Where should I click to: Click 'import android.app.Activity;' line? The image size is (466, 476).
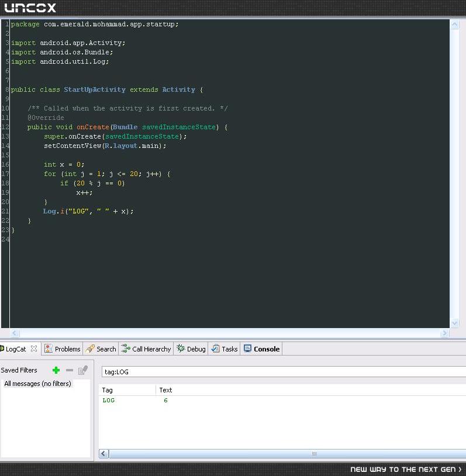point(68,43)
